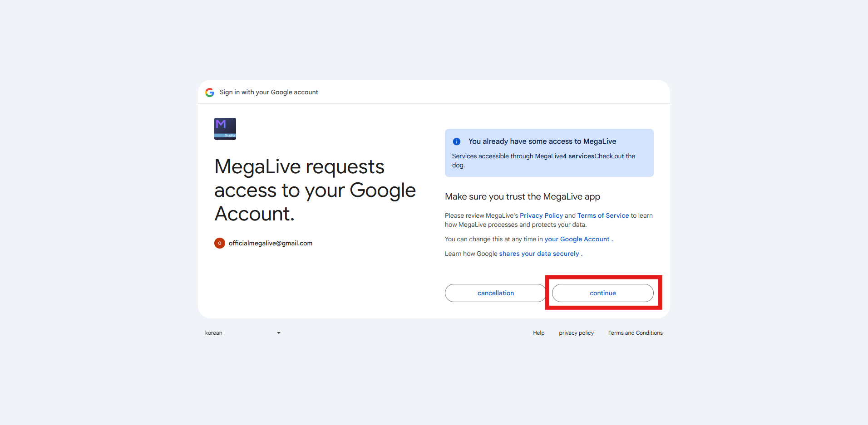The width and height of the screenshot is (868, 425).
Task: Click the Sign in with Google header text
Action: pos(269,92)
